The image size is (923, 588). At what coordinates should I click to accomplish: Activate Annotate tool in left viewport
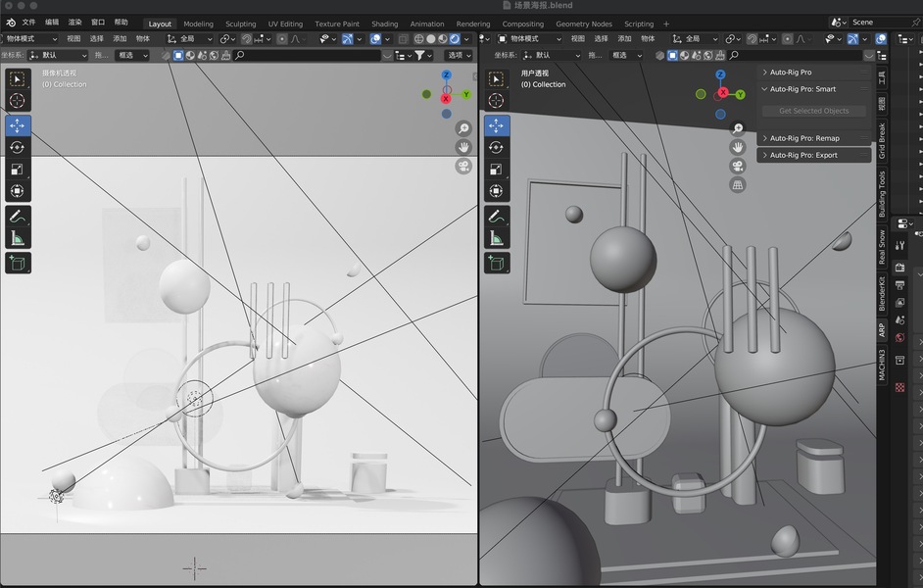pos(17,216)
